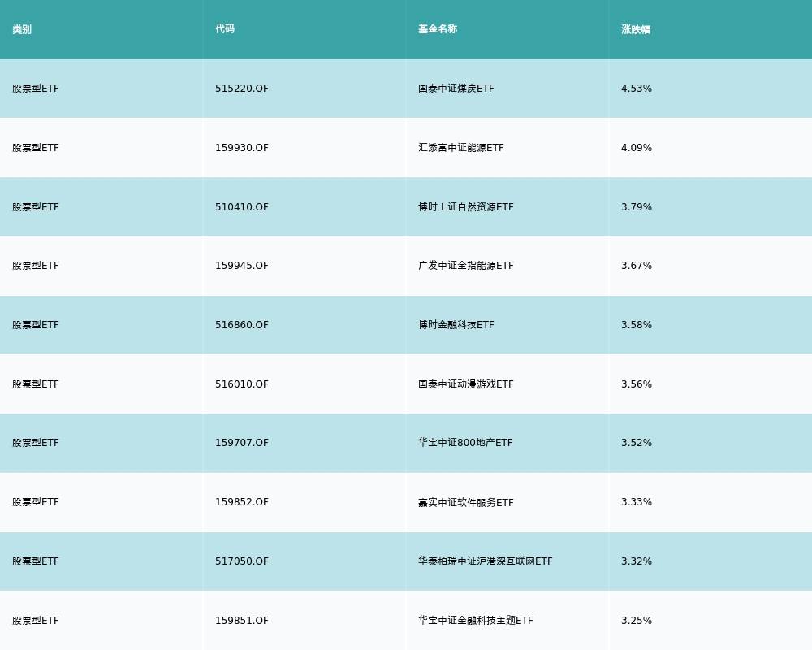Click the 类别 column header

point(22,29)
